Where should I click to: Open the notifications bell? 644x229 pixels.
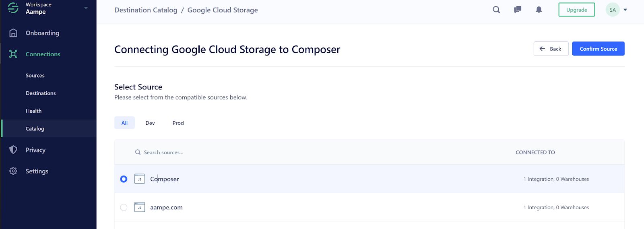tap(539, 10)
